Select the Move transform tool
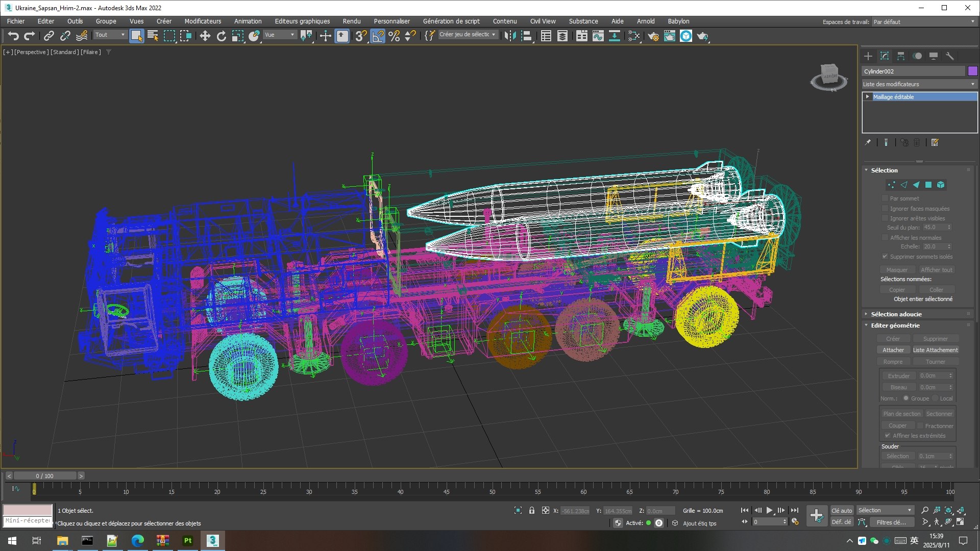The image size is (980, 551). click(x=205, y=36)
